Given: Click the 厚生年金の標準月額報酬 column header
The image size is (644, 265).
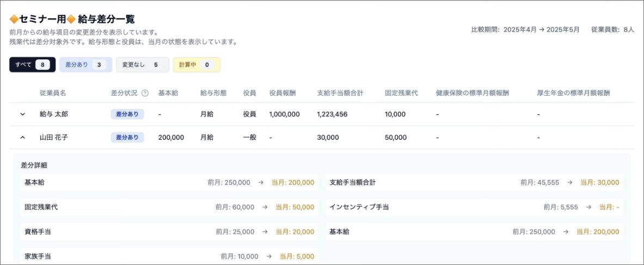Looking at the screenshot, I should click(x=573, y=93).
